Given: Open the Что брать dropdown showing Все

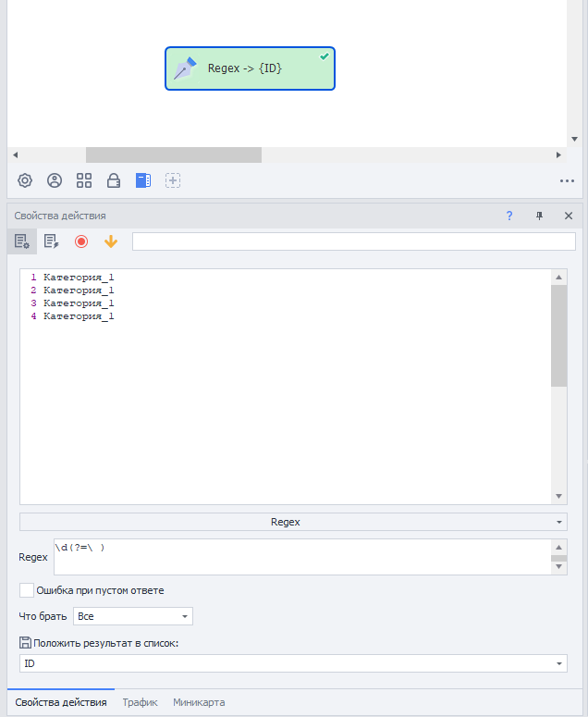Looking at the screenshot, I should pyautogui.click(x=133, y=616).
